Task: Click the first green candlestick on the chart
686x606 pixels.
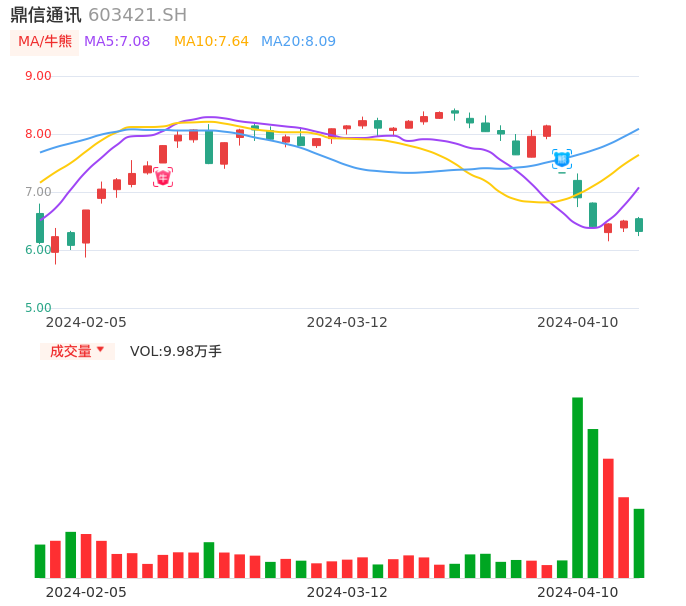Action: pyautogui.click(x=40, y=228)
